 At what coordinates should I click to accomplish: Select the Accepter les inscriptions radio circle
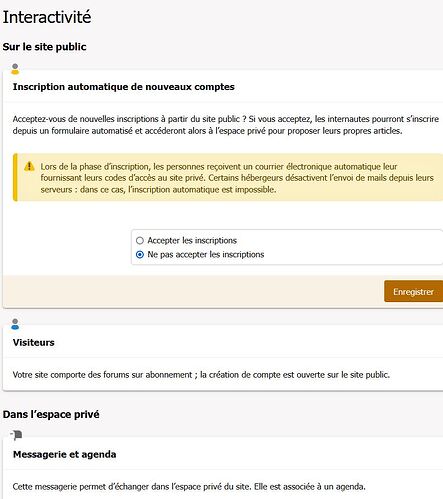pyautogui.click(x=140, y=240)
